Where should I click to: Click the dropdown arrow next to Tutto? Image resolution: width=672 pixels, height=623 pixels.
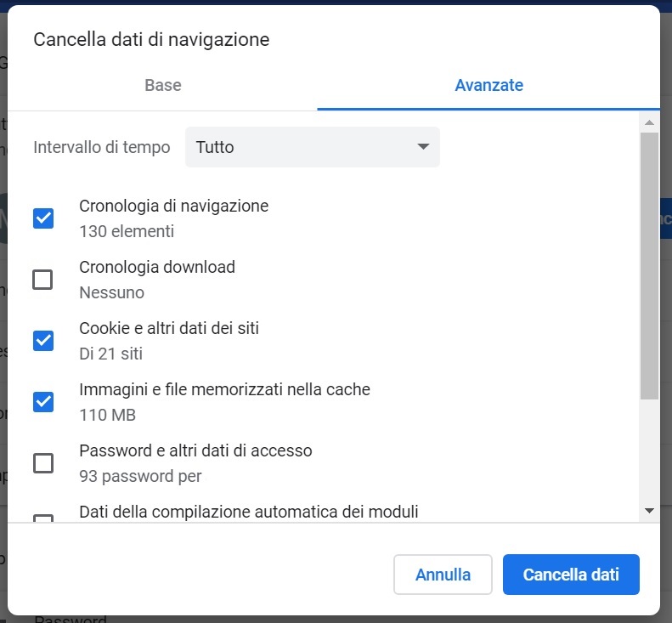click(423, 147)
